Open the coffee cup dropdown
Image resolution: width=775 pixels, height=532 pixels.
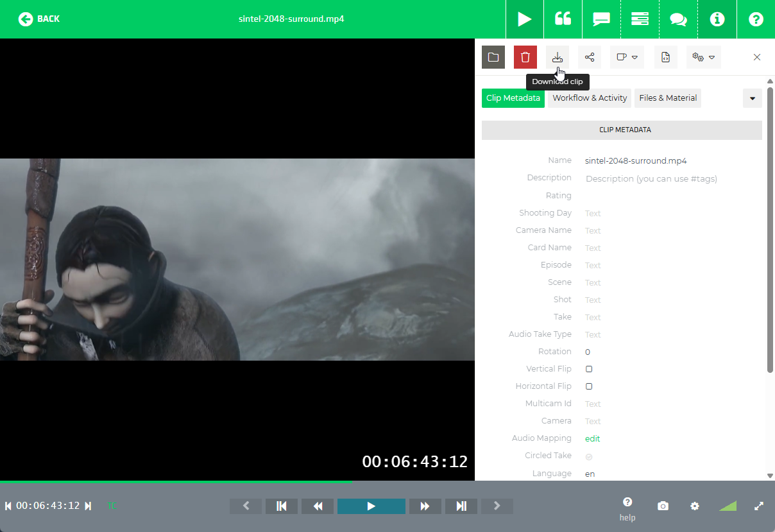[627, 57]
